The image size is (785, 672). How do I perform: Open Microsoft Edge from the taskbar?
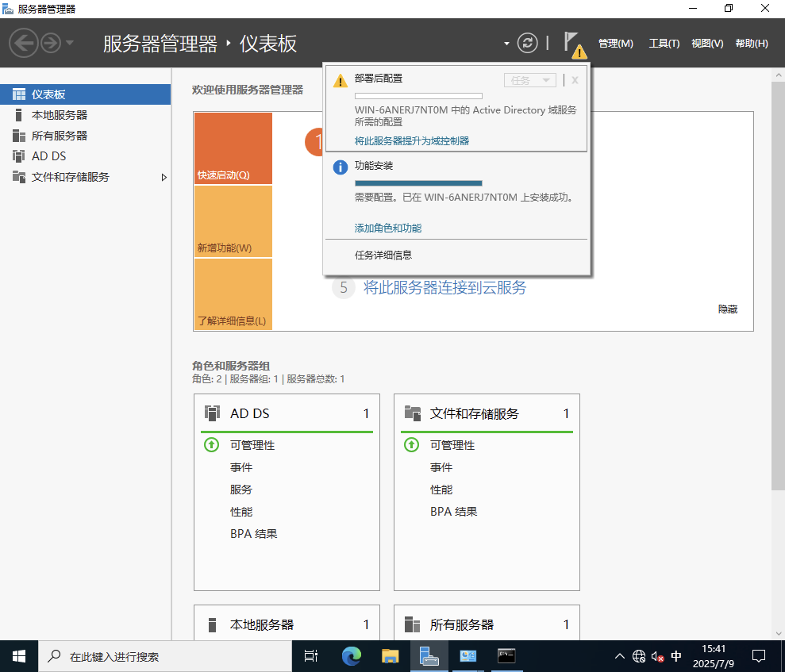(351, 656)
